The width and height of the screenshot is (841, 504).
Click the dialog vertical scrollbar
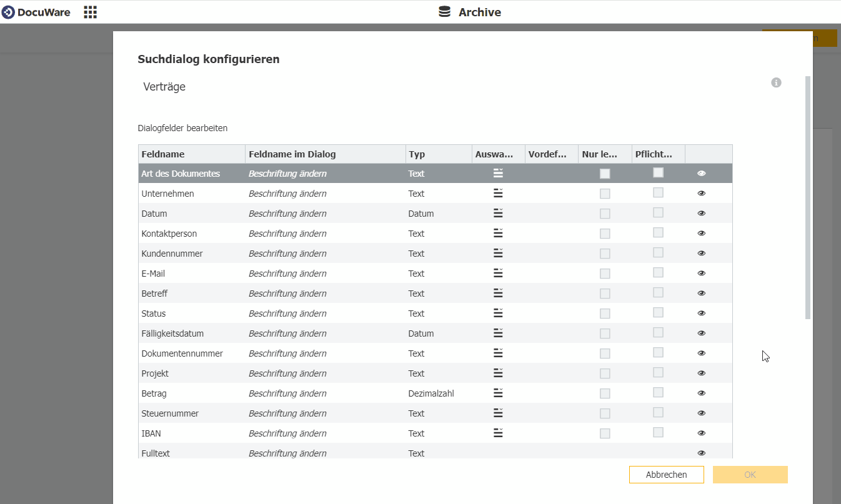(807, 197)
